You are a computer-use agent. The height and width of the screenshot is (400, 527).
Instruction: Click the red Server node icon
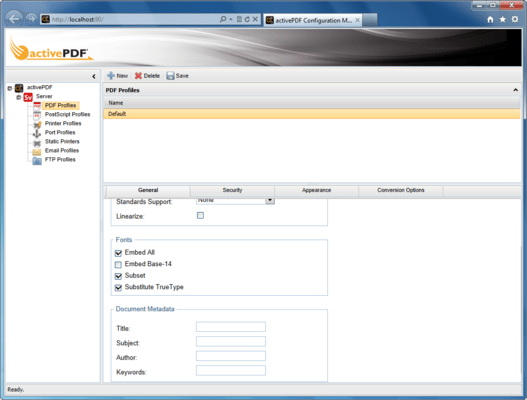(28, 97)
